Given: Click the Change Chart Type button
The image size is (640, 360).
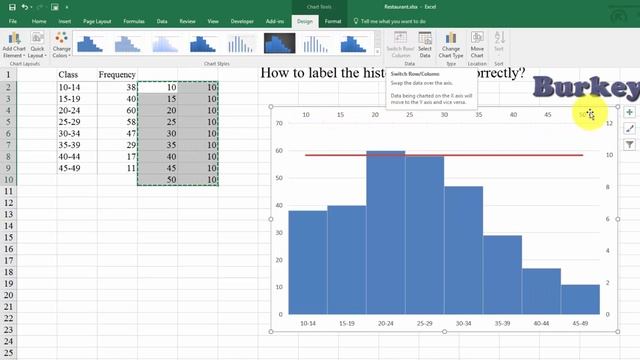Looking at the screenshot, I should [451, 45].
